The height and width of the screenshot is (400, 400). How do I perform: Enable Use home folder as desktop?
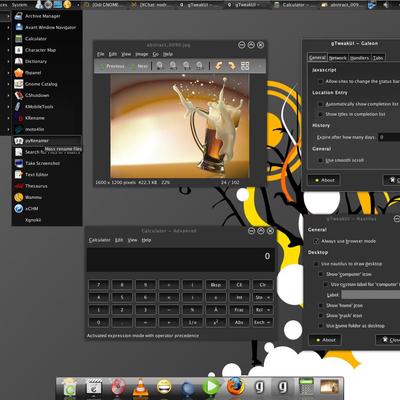tap(321, 326)
